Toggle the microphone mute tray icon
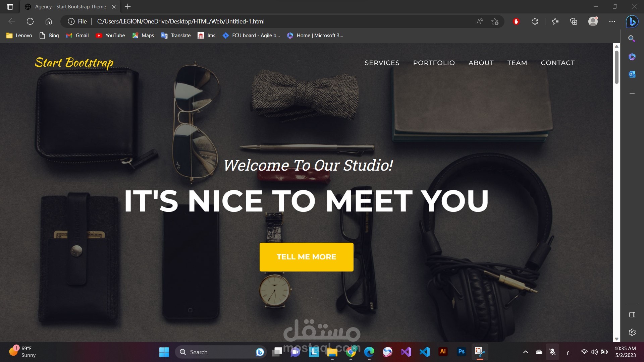This screenshot has height=362, width=644. click(552, 352)
